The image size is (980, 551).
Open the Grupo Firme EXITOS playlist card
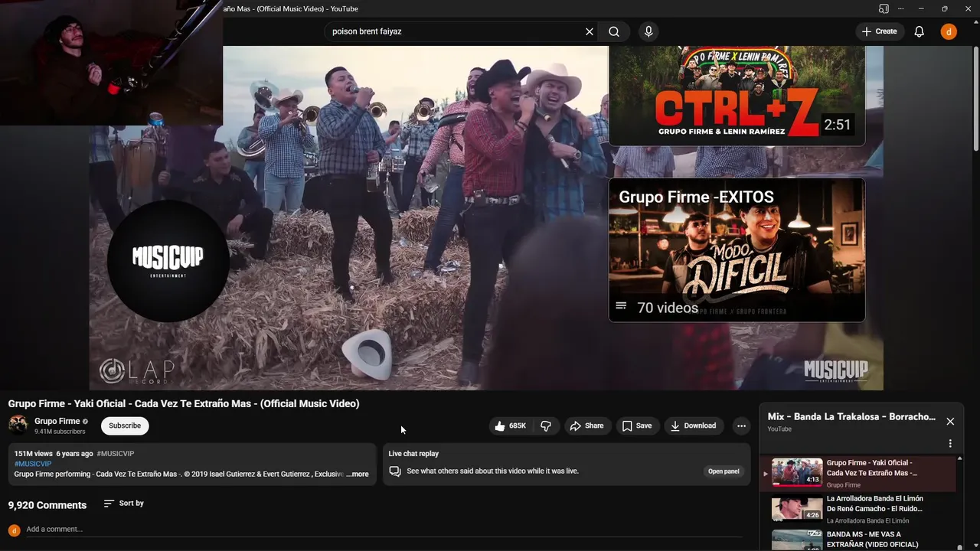(737, 250)
